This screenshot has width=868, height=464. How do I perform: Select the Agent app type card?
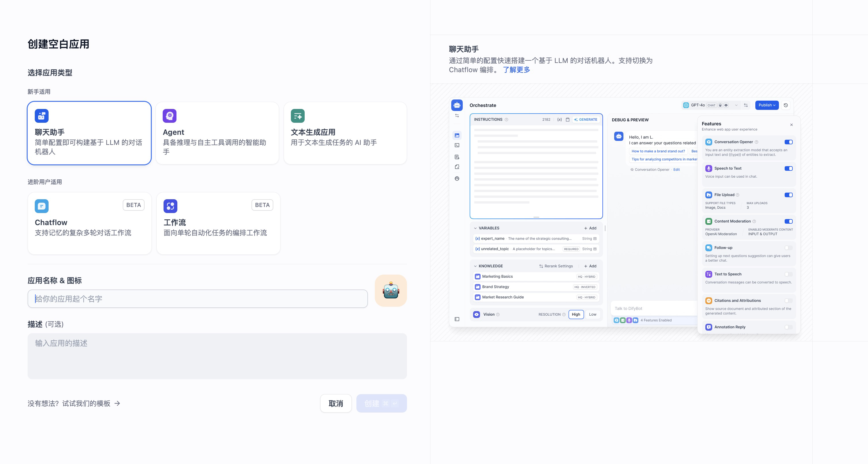[x=217, y=133]
